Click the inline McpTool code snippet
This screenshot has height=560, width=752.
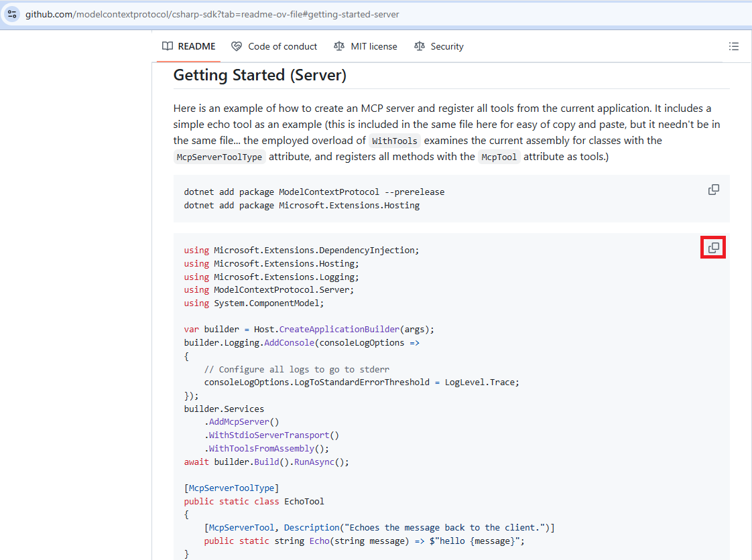click(x=499, y=157)
